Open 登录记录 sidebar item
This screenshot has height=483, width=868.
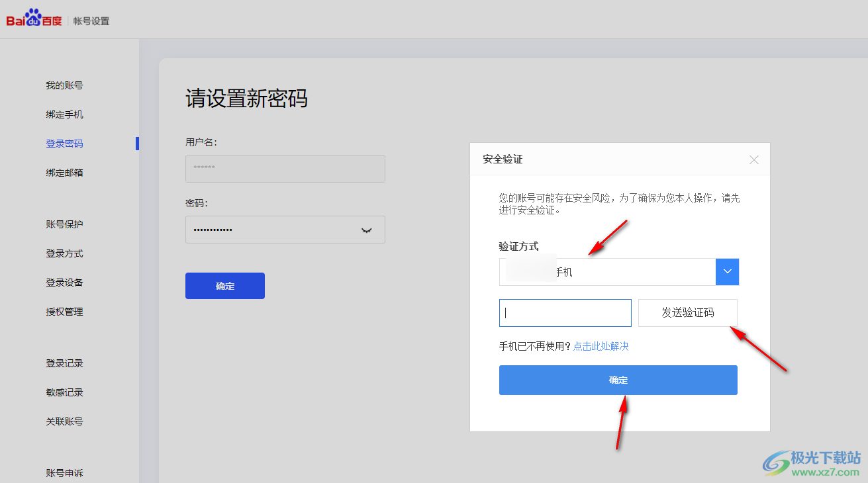point(64,363)
